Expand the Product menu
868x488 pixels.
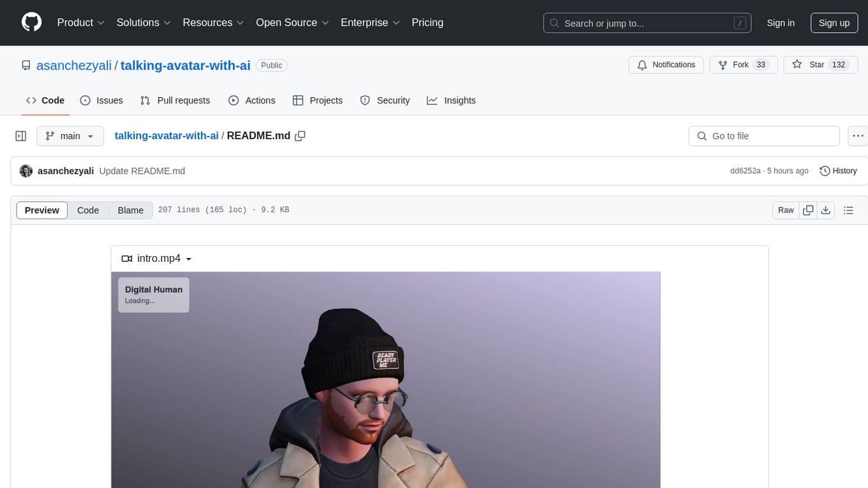point(81,22)
